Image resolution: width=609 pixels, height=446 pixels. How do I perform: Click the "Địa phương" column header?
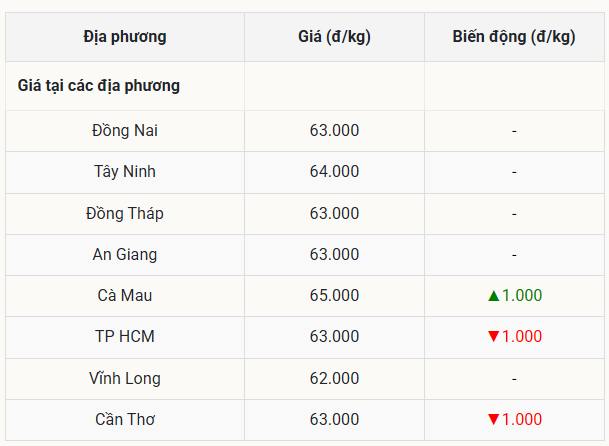[125, 37]
